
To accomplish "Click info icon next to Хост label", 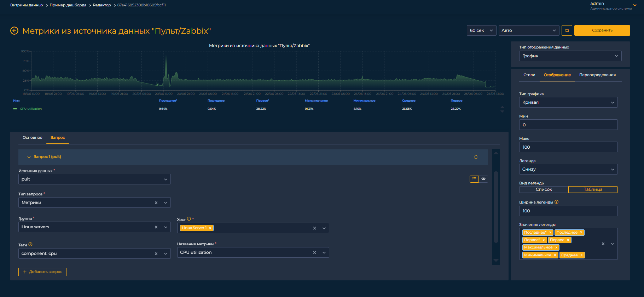I will click(189, 219).
